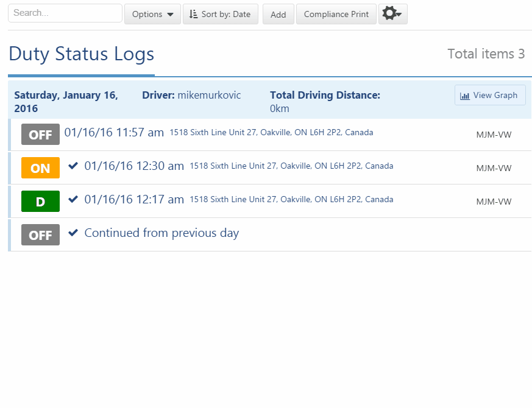
Task: Toggle the orange ON status badge
Action: point(40,168)
